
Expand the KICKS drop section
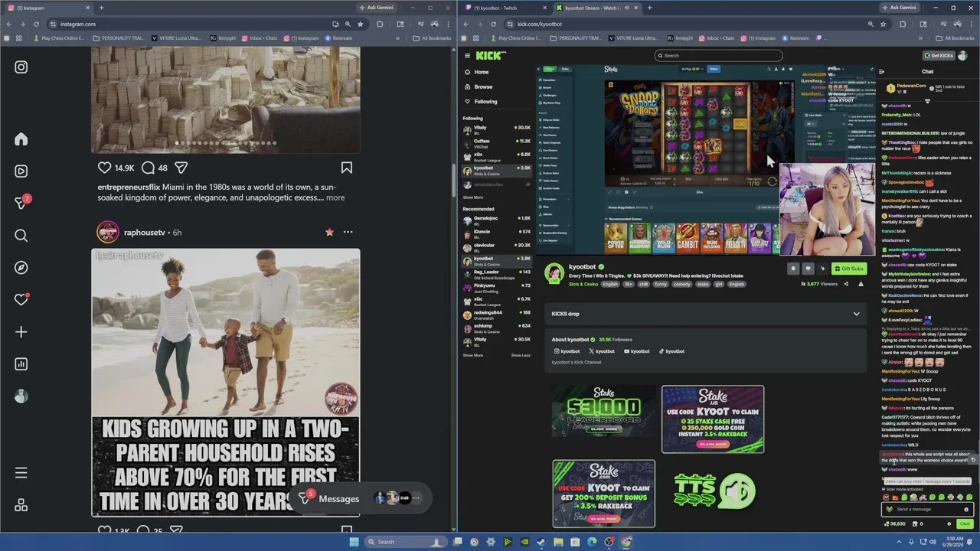pos(705,314)
